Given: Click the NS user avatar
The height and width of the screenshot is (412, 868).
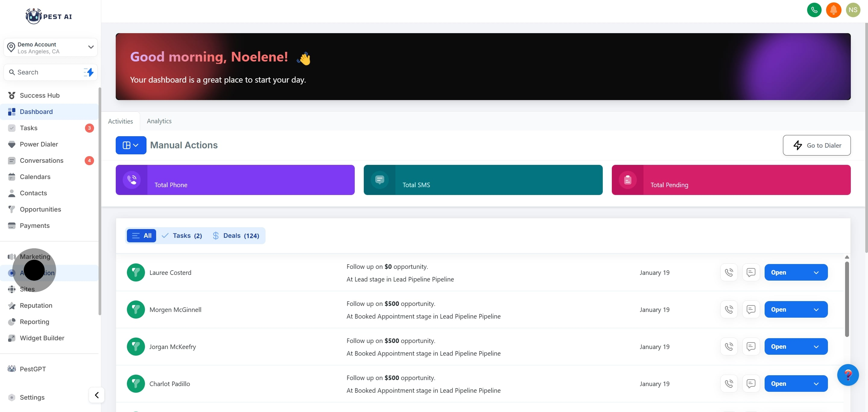Looking at the screenshot, I should 853,10.
